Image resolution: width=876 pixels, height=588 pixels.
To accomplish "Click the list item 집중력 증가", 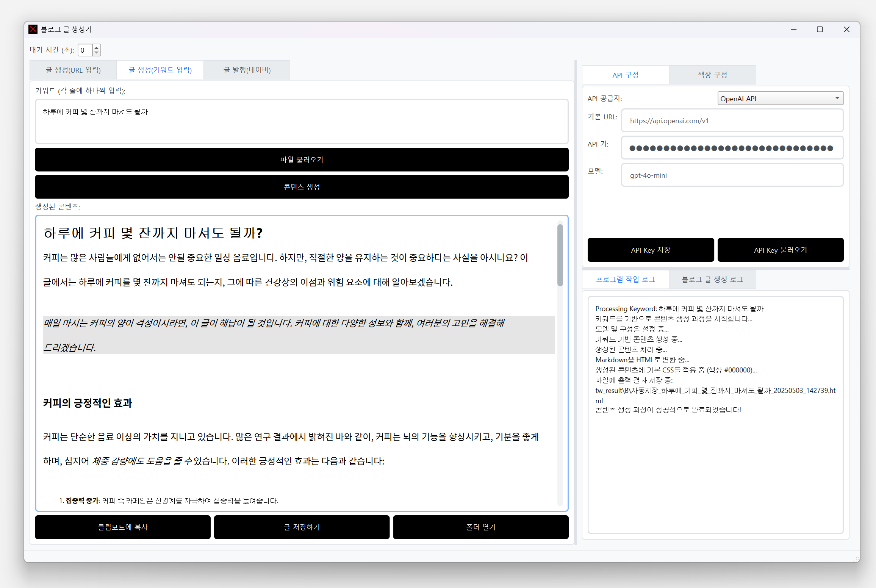I will tap(169, 500).
